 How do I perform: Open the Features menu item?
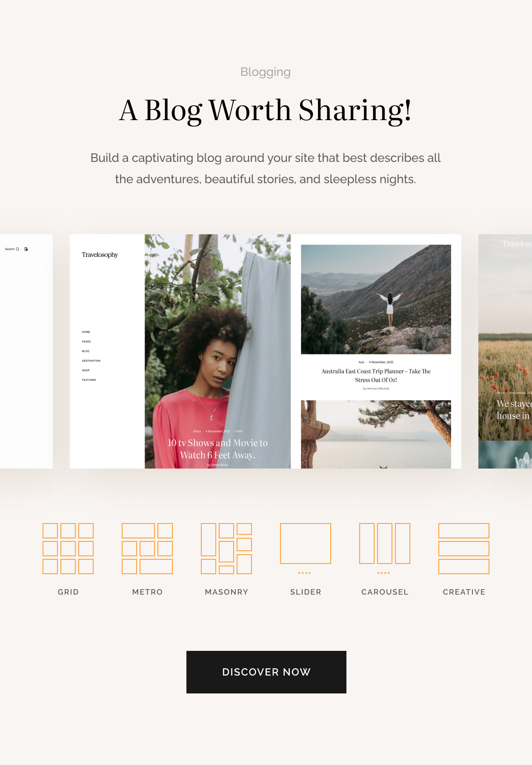click(89, 380)
